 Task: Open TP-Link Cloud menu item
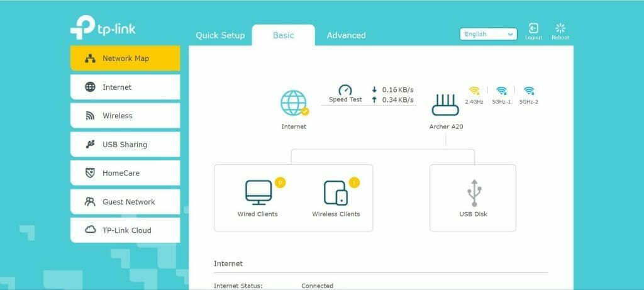coord(125,230)
